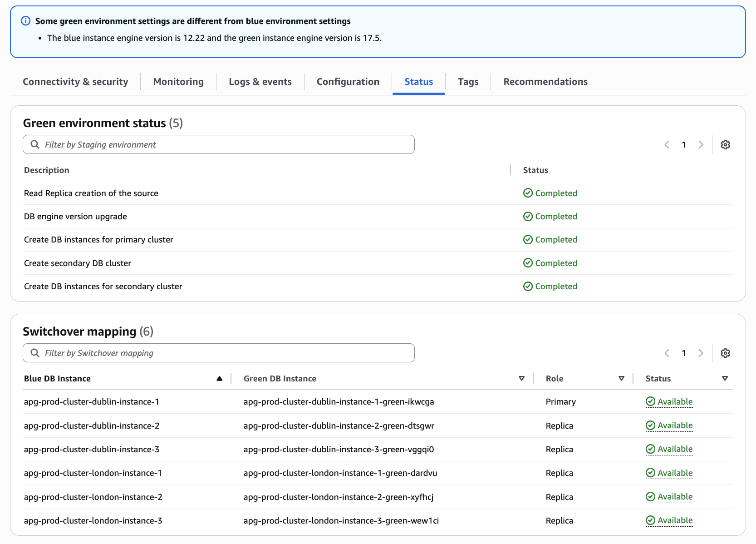Click search icon in Staging environment filter
Screen dimensions: 756x544
pyautogui.click(x=34, y=144)
